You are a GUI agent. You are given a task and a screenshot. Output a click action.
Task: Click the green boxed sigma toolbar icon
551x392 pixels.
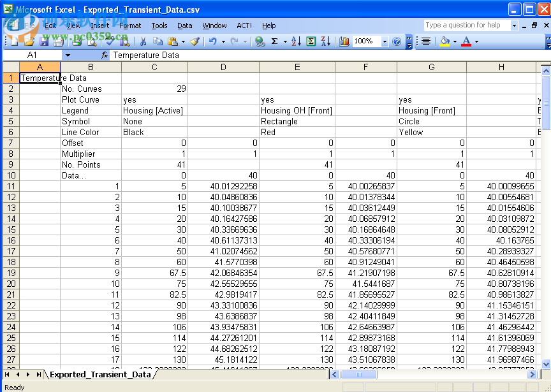coord(311,41)
